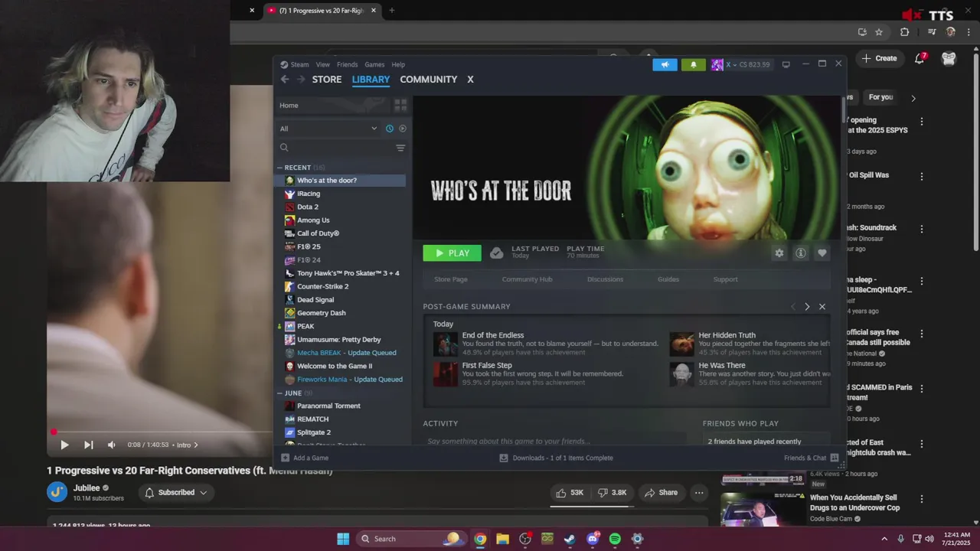Click the Steam back arrow
This screenshot has width=980, height=551.
pyautogui.click(x=285, y=80)
